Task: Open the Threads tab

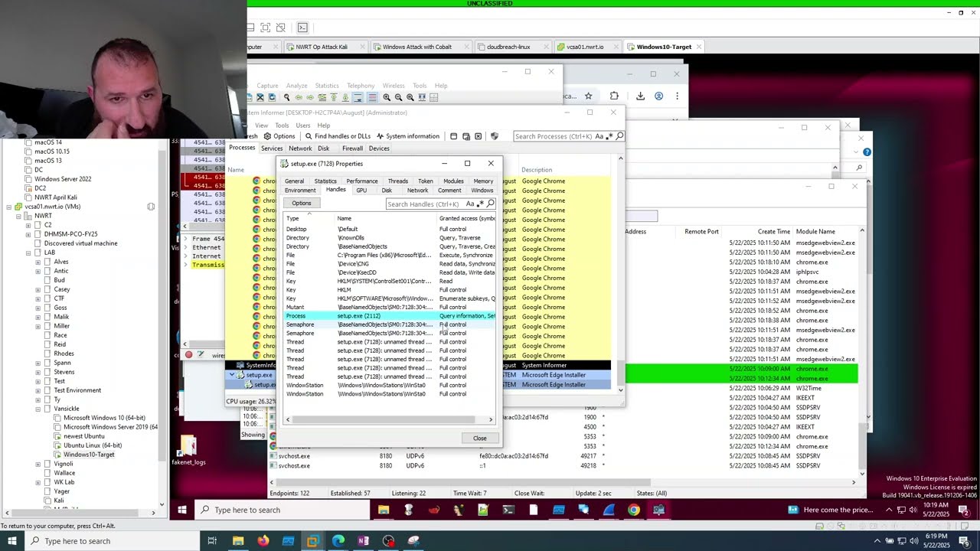Action: [x=397, y=181]
